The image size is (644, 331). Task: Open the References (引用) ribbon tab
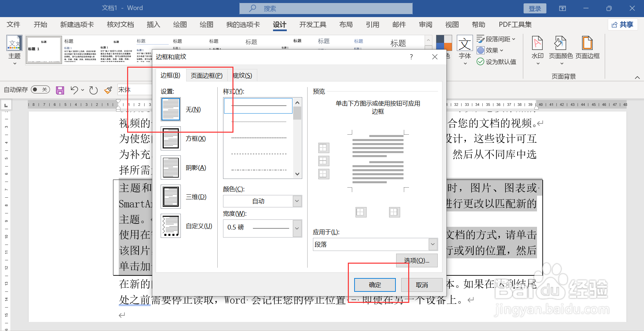[372, 24]
